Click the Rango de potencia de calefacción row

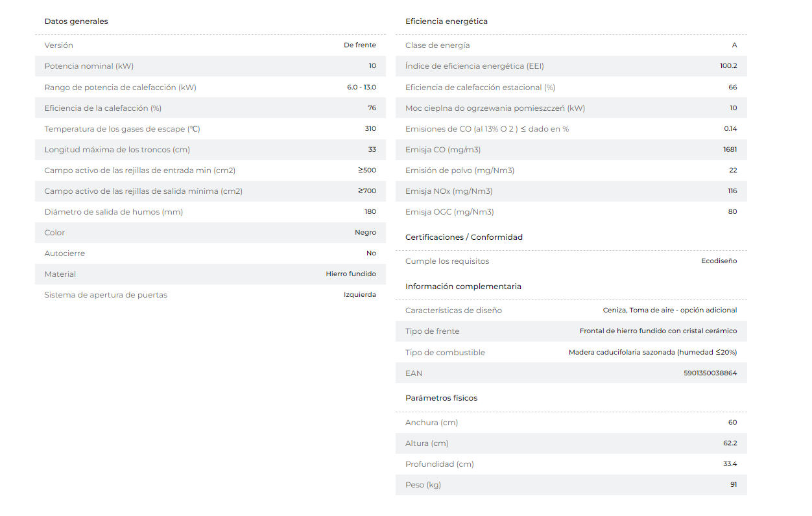coord(210,87)
